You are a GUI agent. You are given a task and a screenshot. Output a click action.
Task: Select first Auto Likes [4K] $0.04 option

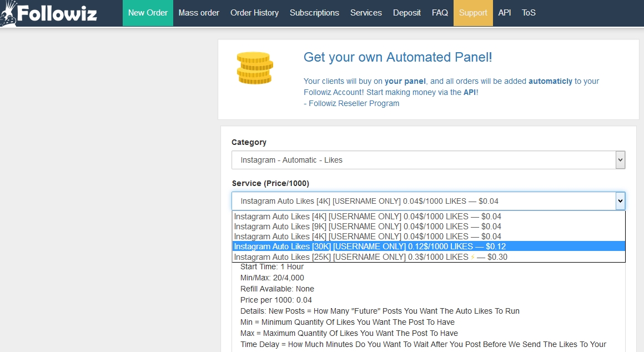429,217
